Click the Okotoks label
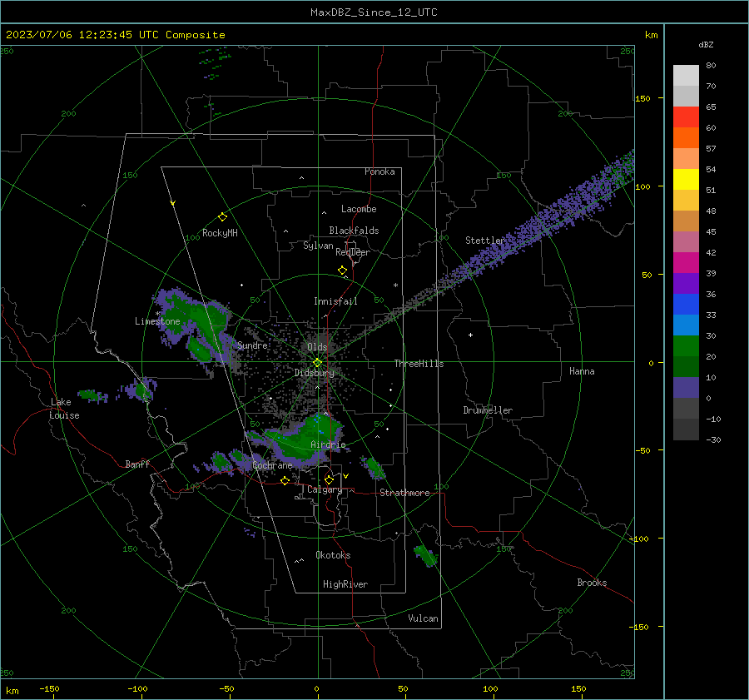Viewport: 749px width, 700px height. (x=333, y=555)
